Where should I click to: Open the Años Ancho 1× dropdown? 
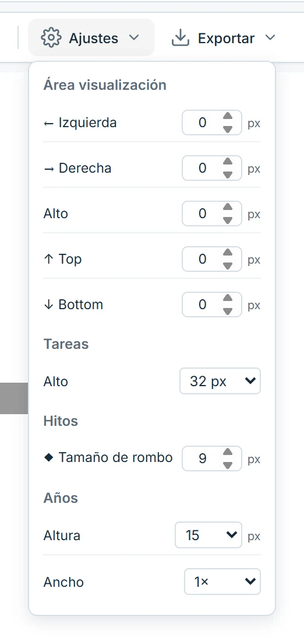222,582
